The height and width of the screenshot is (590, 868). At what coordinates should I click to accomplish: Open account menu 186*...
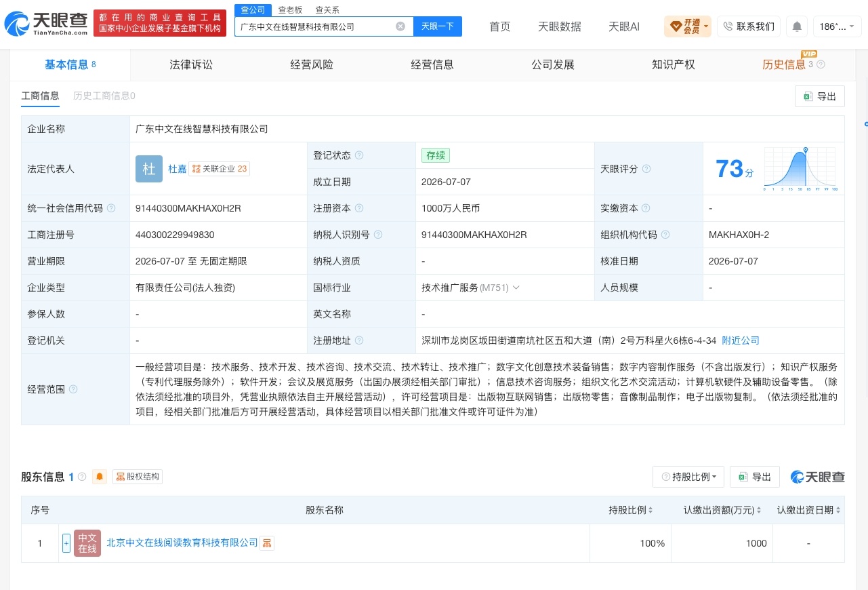pyautogui.click(x=837, y=26)
